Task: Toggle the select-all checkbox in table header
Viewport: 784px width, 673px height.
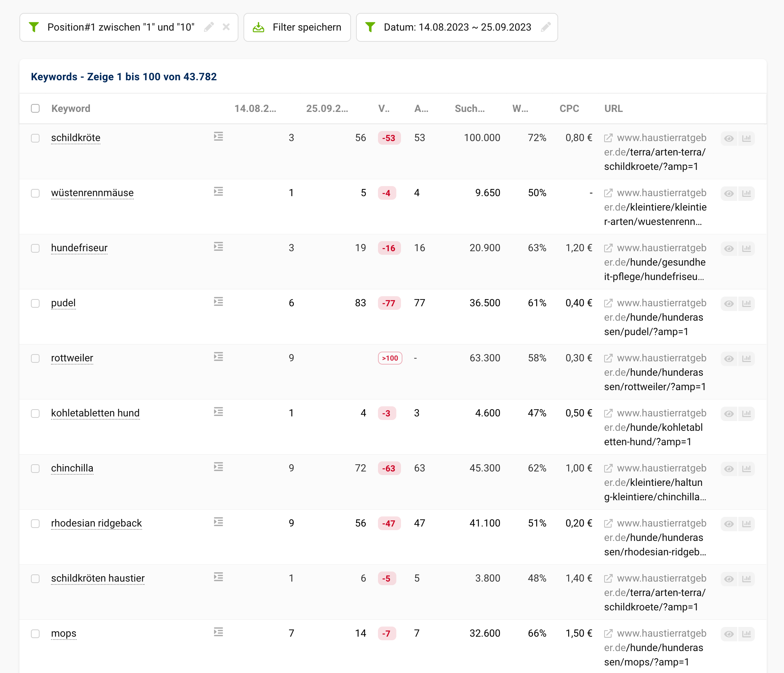Action: point(35,108)
